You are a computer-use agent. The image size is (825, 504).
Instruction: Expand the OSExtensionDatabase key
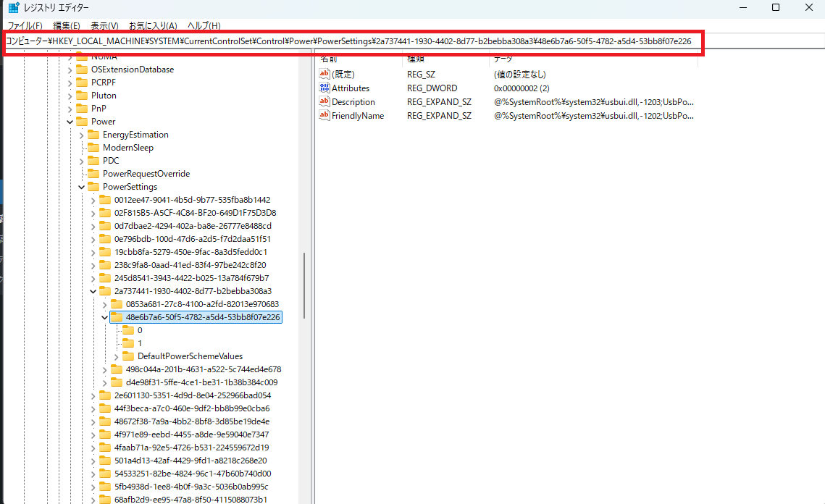click(x=70, y=70)
